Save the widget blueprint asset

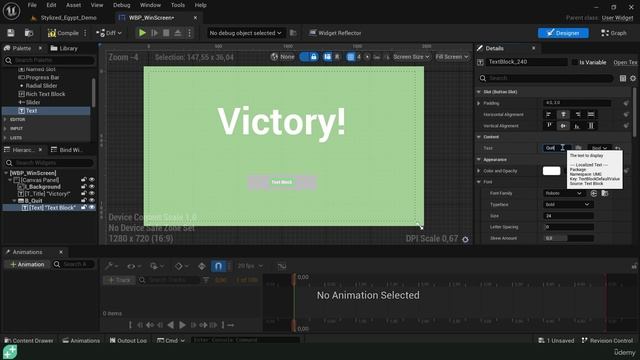click(11, 33)
